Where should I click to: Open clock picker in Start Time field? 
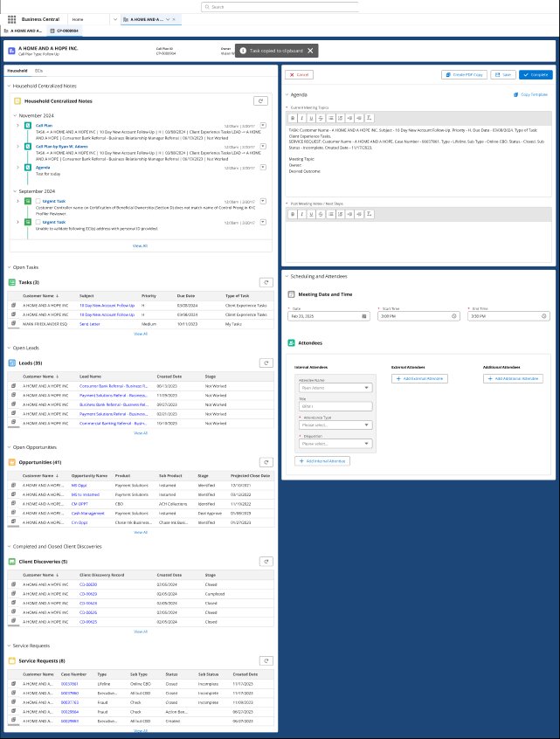coord(454,316)
